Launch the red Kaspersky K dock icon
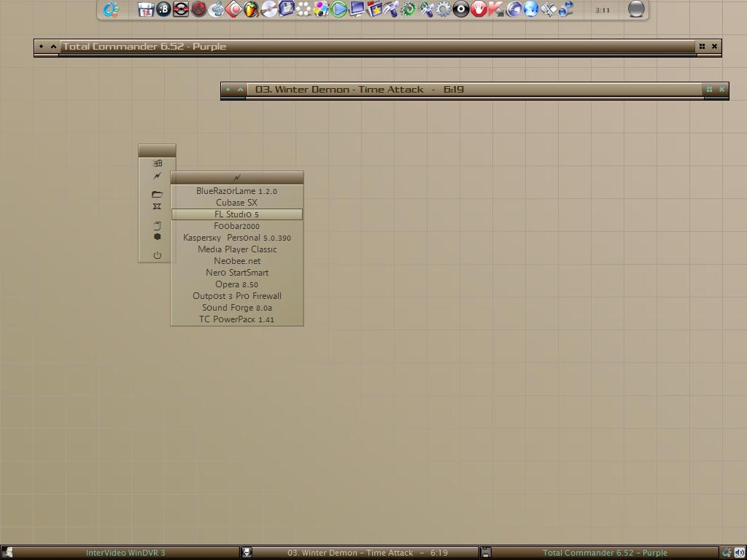 (x=496, y=9)
